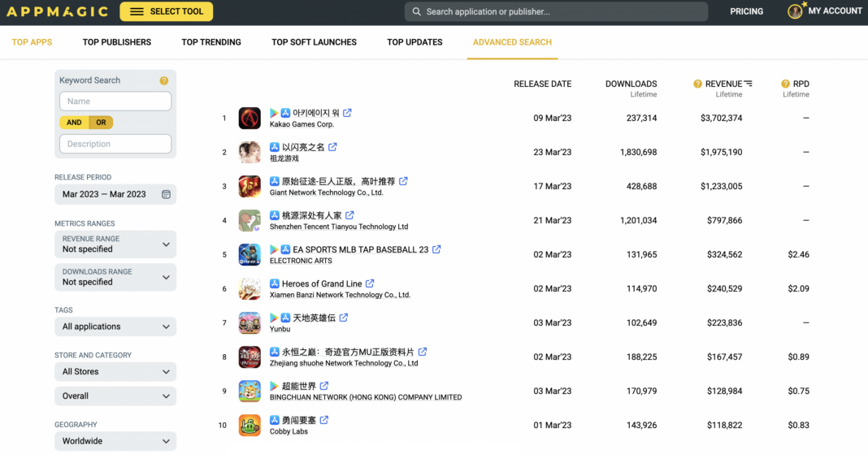Click the My Account avatar icon

pos(795,11)
